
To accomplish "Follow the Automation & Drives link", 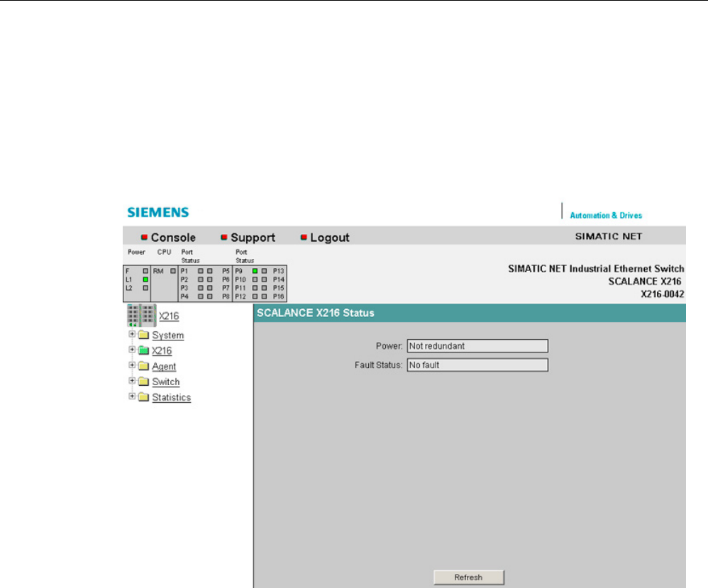I will click(x=606, y=216).
